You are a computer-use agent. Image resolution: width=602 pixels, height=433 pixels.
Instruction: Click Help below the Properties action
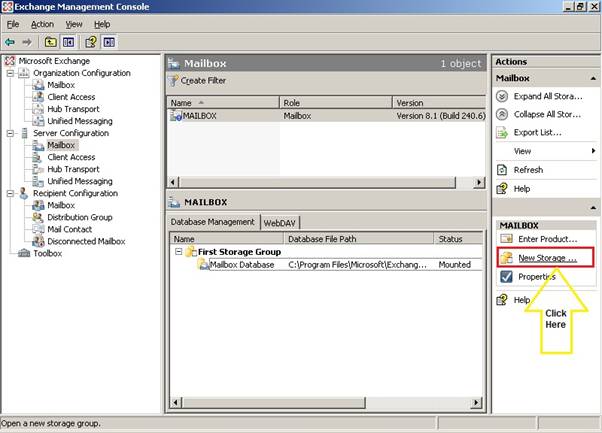(x=522, y=300)
